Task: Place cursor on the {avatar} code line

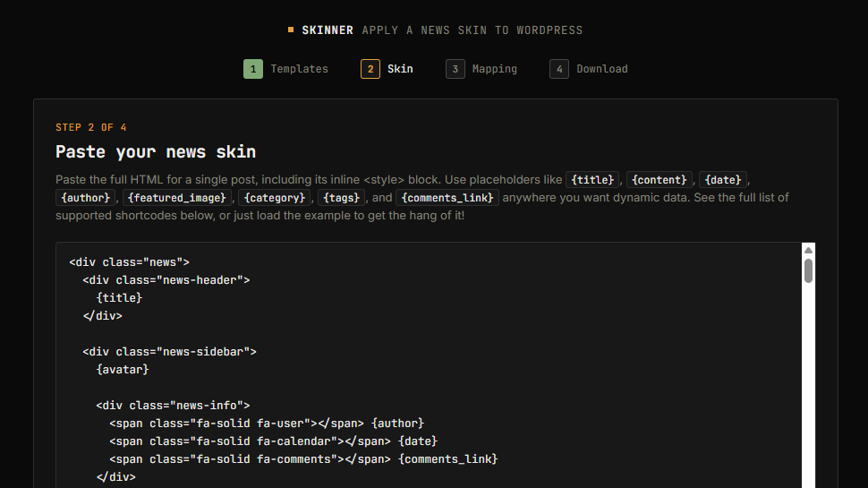Action: click(x=123, y=370)
